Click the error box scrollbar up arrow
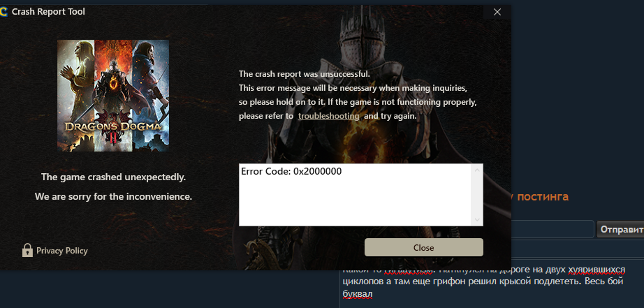The width and height of the screenshot is (644, 308). [x=477, y=170]
